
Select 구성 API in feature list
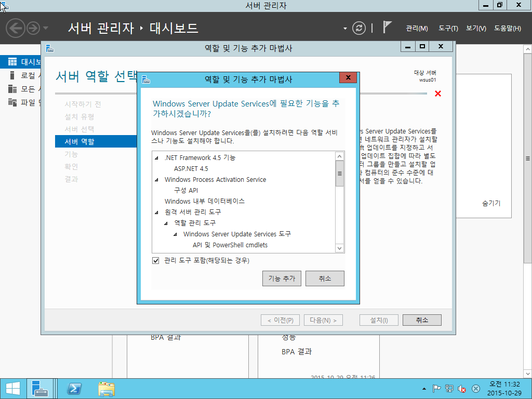coord(186,190)
